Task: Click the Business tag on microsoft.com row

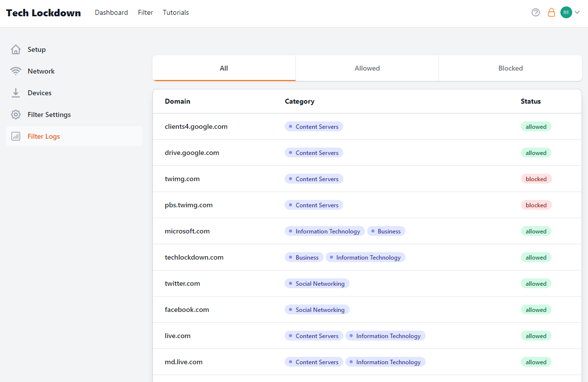Action: 386,231
